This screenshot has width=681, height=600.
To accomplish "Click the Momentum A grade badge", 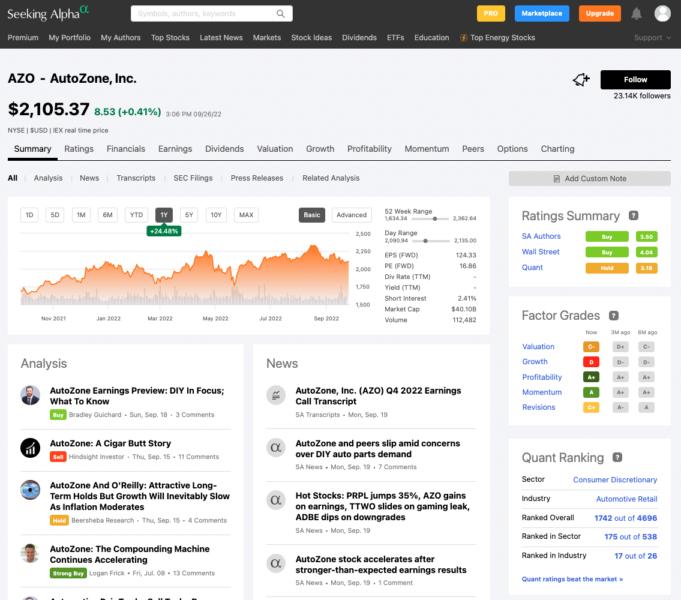I will coord(591,392).
